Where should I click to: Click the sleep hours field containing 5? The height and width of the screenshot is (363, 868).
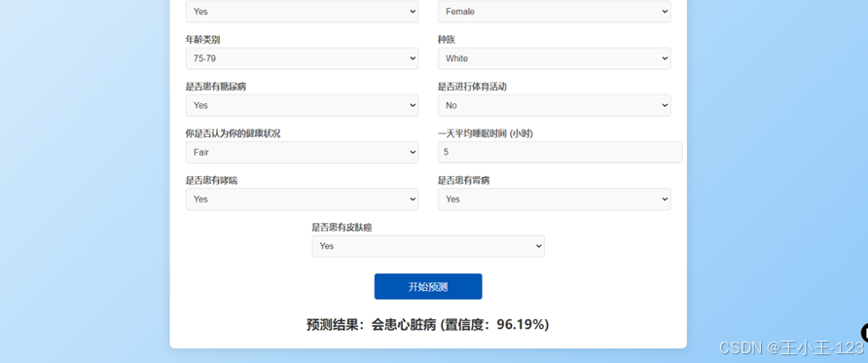561,152
